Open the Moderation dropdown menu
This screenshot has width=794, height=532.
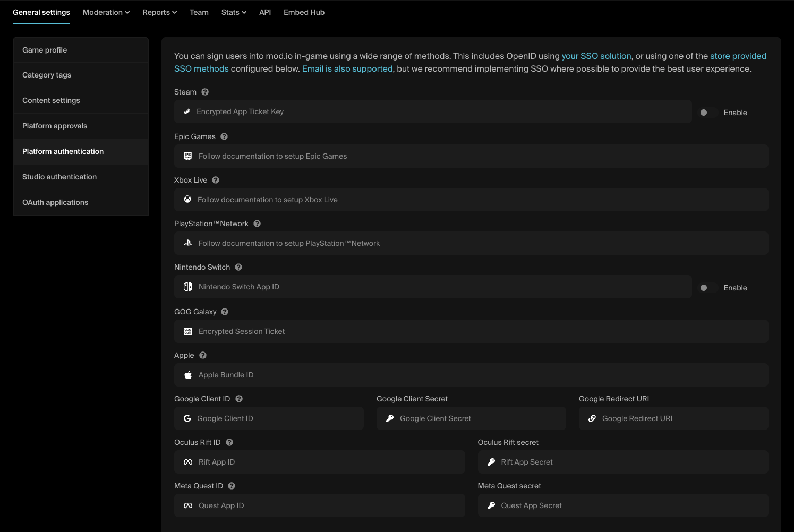[106, 12]
